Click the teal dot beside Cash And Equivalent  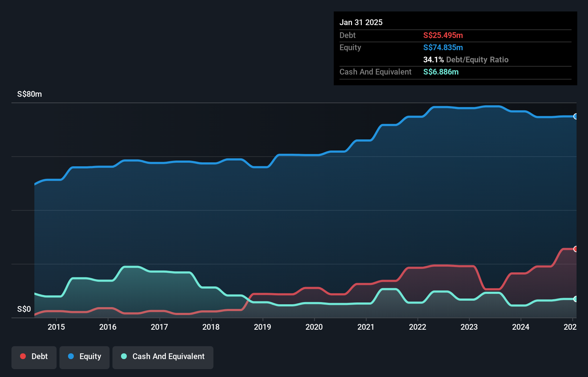pos(124,356)
